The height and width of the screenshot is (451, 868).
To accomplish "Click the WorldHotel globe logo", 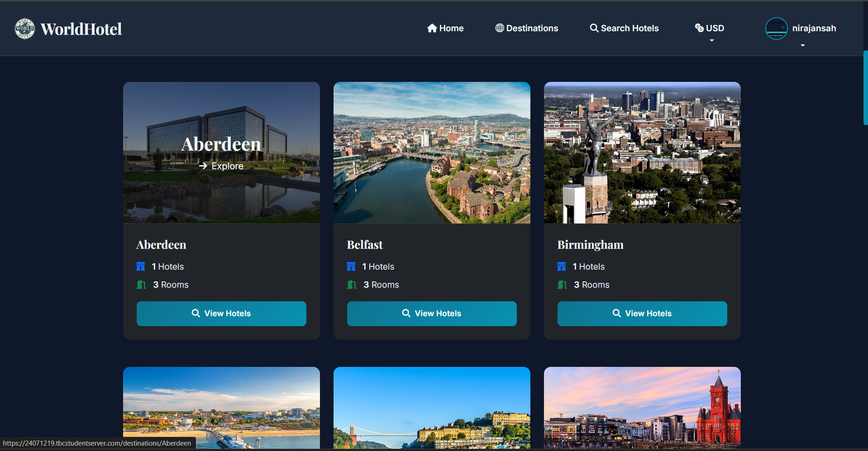I will coord(25,28).
